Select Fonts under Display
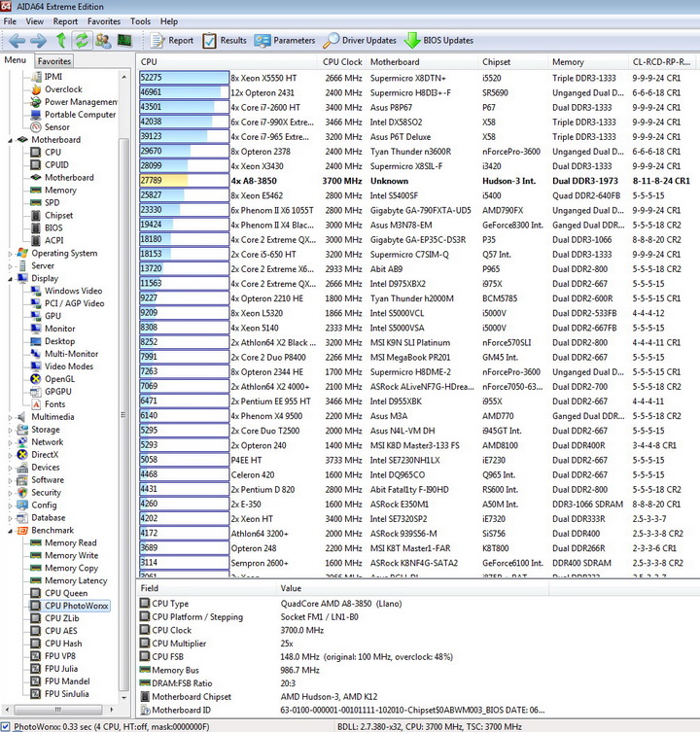Image resolution: width=700 pixels, height=732 pixels. [x=54, y=404]
